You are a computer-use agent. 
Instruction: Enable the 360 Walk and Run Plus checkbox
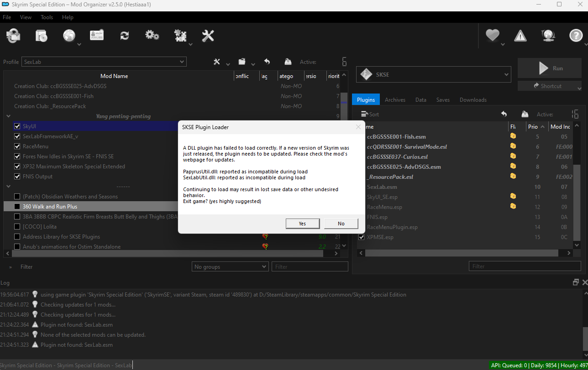click(x=17, y=206)
